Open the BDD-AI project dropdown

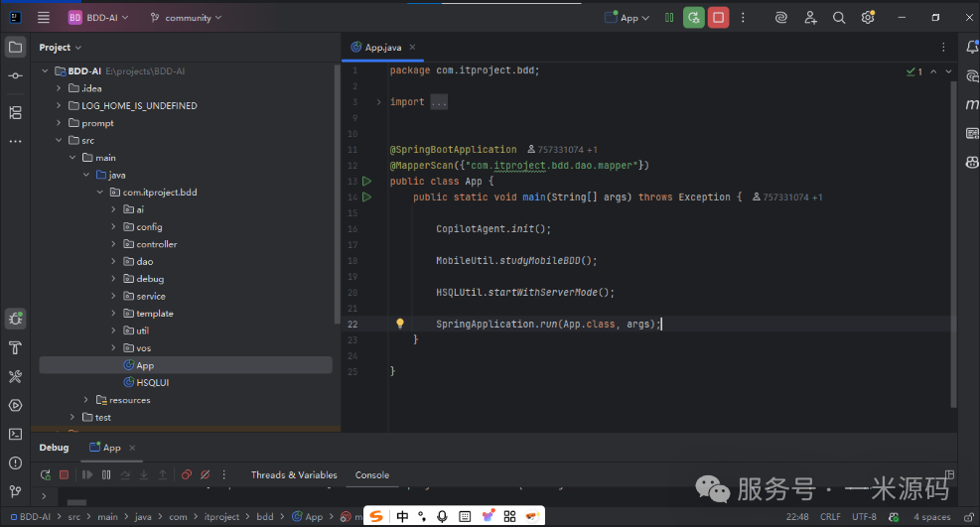click(98, 18)
